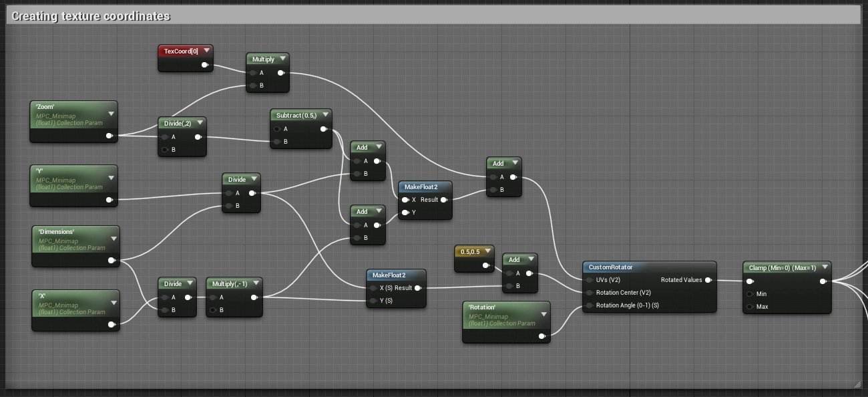Select the 'Zoom' node title
This screenshot has width=868, height=397.
click(x=46, y=107)
